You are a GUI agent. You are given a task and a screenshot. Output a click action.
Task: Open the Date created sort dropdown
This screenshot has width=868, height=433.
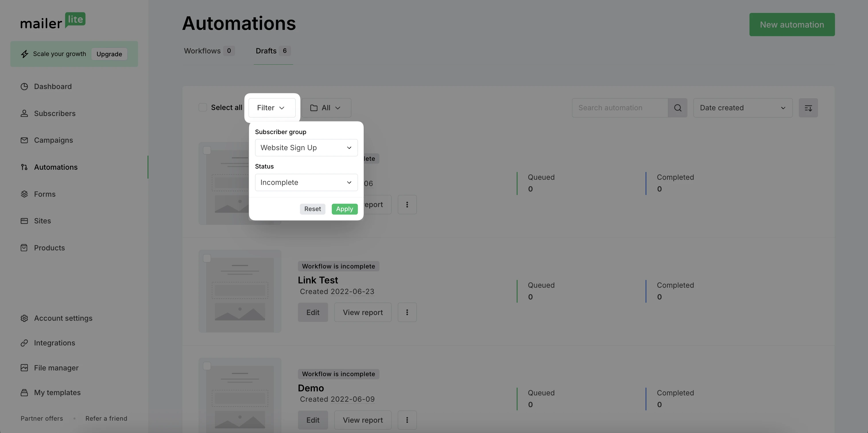tap(743, 108)
